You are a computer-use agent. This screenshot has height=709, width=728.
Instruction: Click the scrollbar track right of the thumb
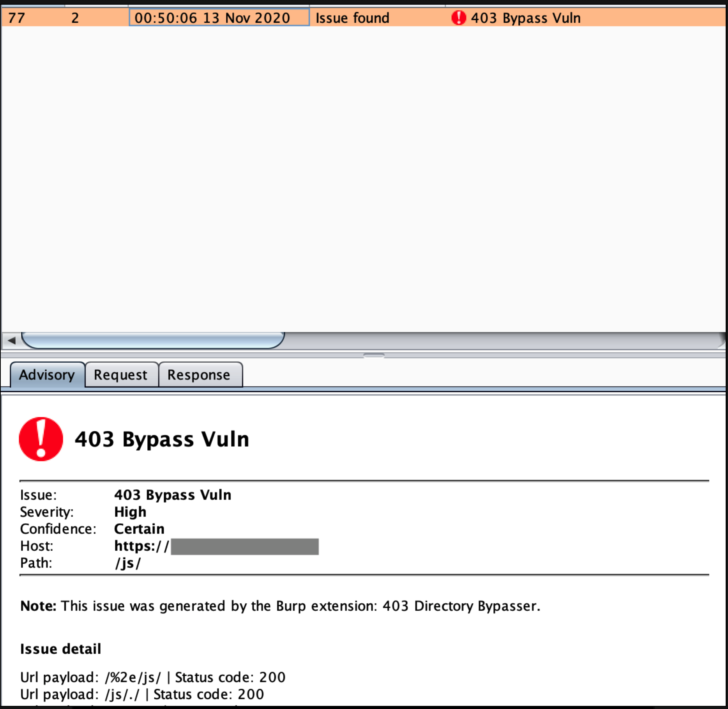(x=499, y=340)
